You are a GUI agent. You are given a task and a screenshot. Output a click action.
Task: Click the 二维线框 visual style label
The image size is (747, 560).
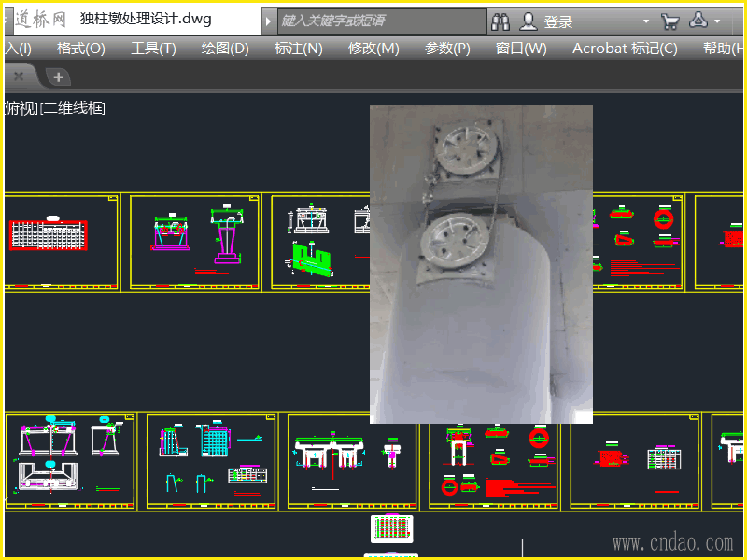click(73, 108)
